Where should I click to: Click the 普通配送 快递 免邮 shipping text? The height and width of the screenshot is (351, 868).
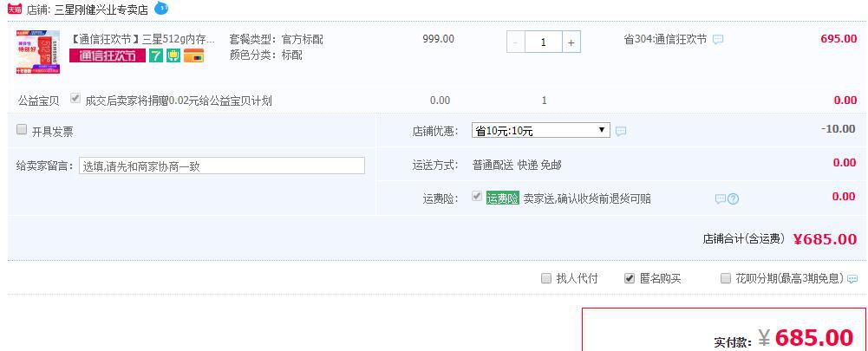coord(517,165)
